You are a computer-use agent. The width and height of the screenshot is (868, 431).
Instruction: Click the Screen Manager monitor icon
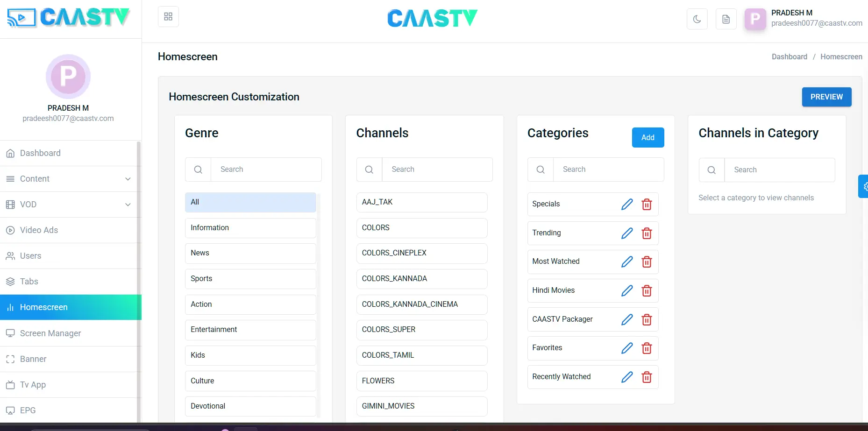pyautogui.click(x=10, y=333)
